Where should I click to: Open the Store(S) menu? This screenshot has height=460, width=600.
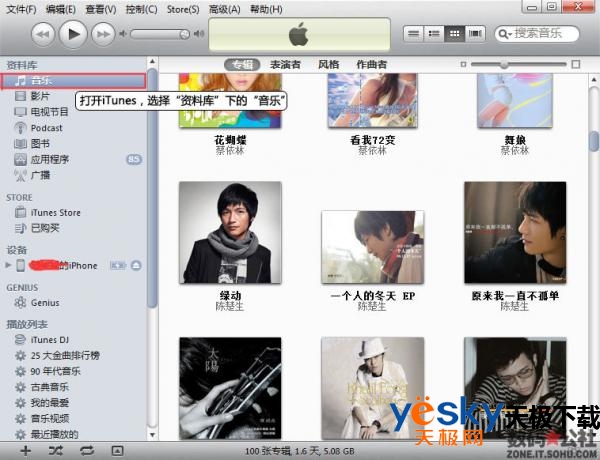coord(183,9)
